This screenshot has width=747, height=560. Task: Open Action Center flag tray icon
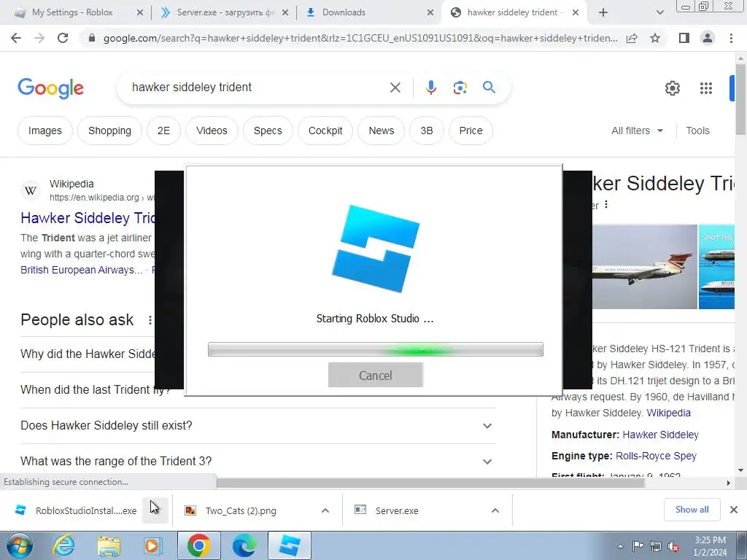(x=638, y=546)
